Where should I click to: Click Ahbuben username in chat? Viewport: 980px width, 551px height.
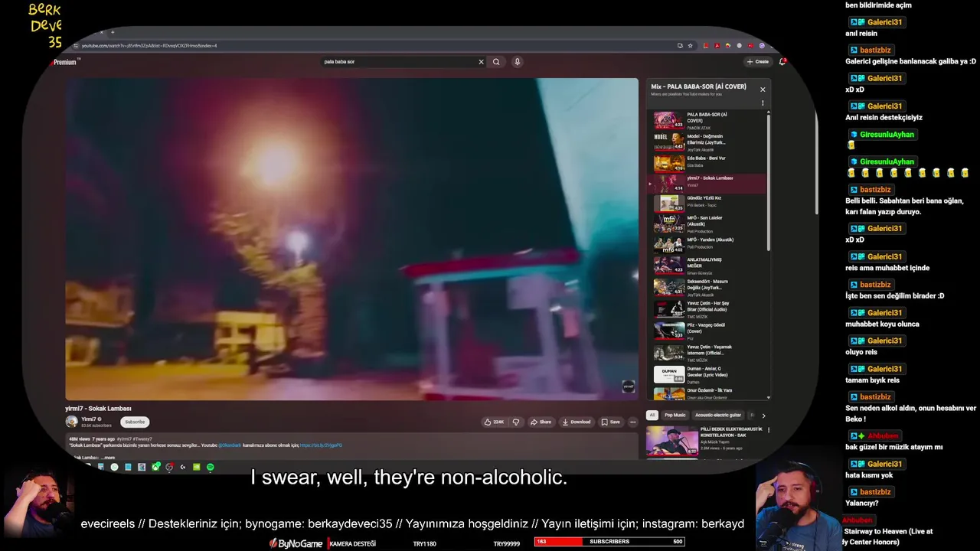883,435
